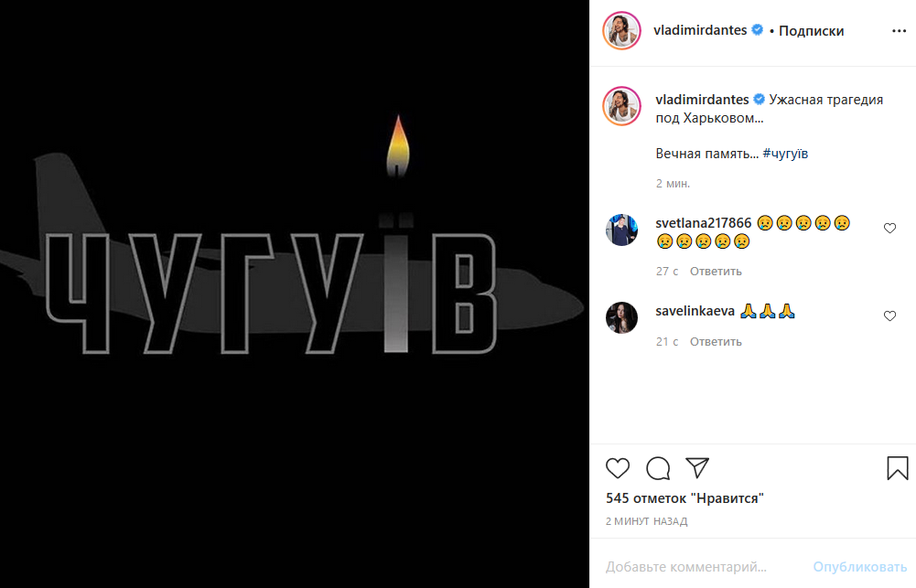
Task: Reply to savelinkaeva via Ответить
Action: click(716, 342)
